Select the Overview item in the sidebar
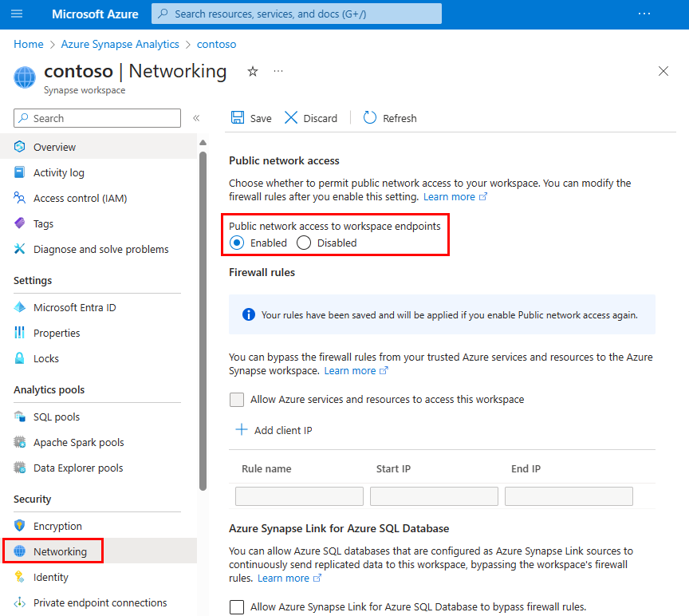689x616 pixels. (56, 146)
